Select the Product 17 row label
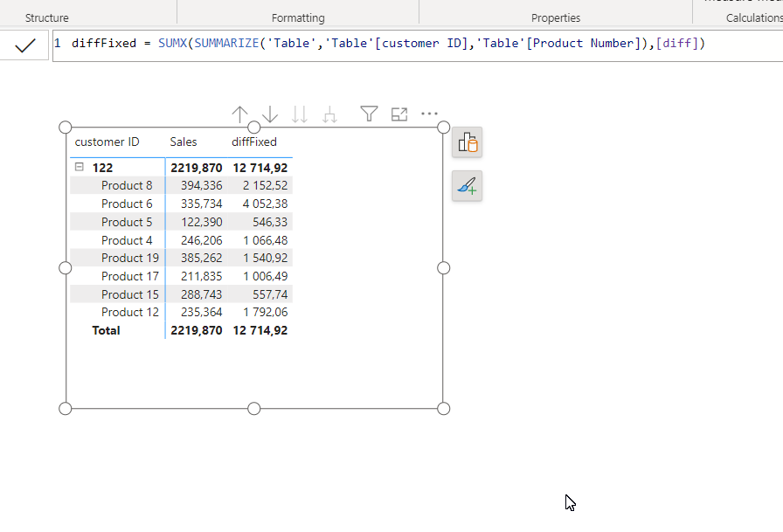 click(x=130, y=276)
